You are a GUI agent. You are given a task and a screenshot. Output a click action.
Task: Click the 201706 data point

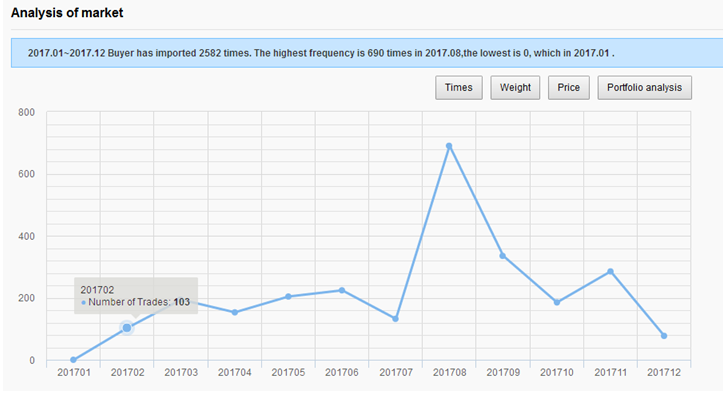tap(342, 291)
